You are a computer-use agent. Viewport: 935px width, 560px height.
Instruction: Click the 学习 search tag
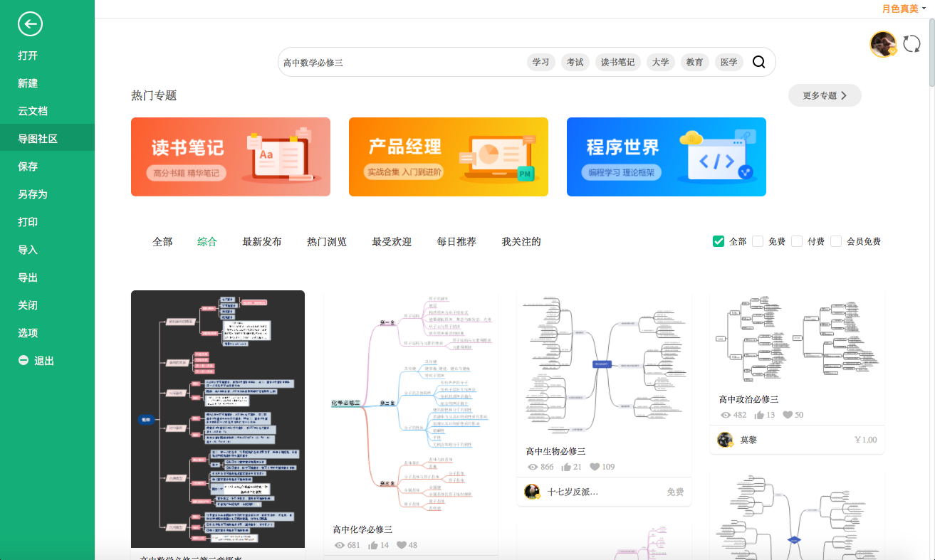pos(541,62)
